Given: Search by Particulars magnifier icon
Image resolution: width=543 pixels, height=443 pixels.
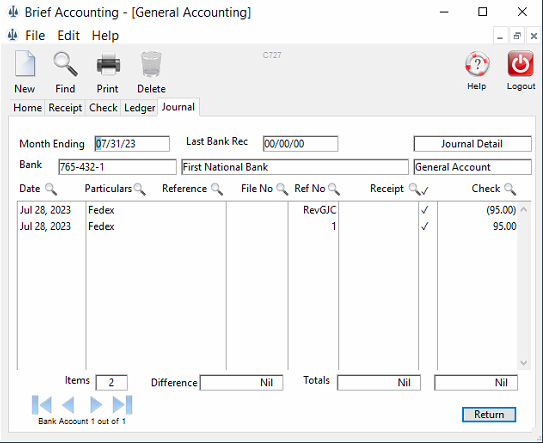Looking at the screenshot, I should point(140,189).
